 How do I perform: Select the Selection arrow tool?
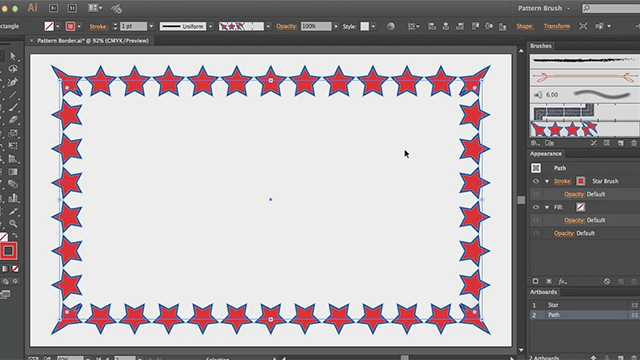[x=13, y=56]
